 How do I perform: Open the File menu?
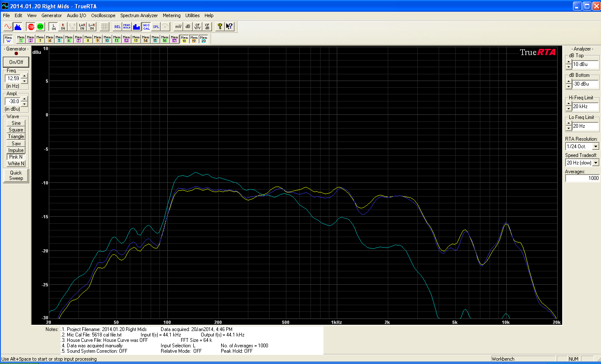point(6,15)
